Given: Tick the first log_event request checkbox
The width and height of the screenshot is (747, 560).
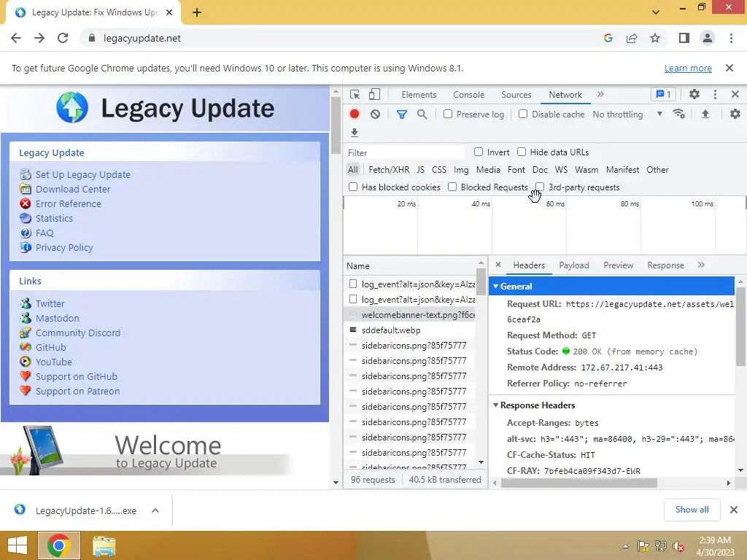Looking at the screenshot, I should point(353,284).
